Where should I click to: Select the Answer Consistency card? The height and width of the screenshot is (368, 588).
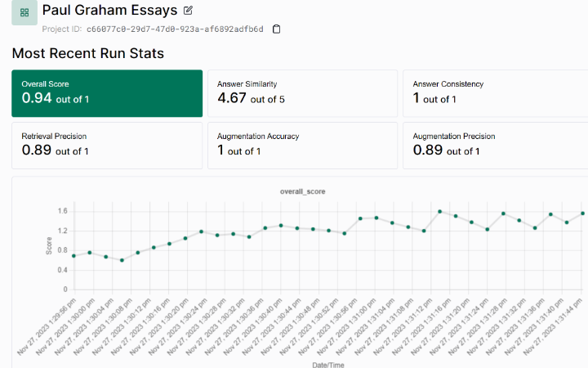coord(496,93)
